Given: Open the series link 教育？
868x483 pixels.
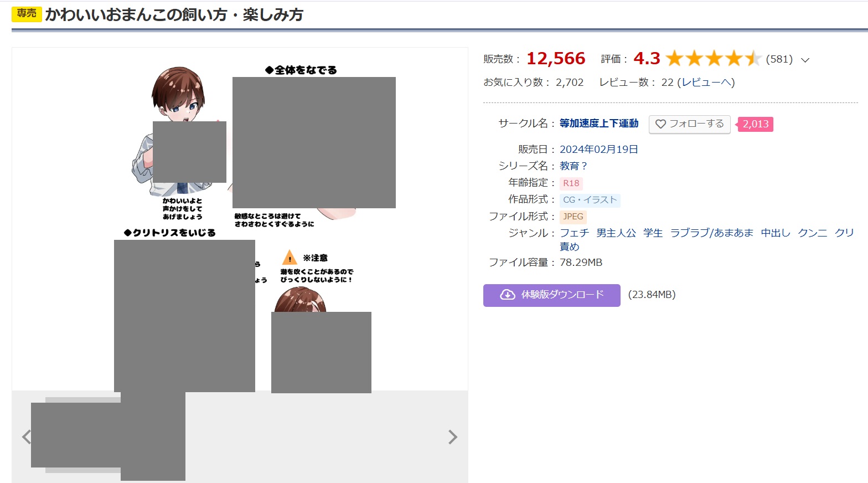Looking at the screenshot, I should [x=573, y=166].
